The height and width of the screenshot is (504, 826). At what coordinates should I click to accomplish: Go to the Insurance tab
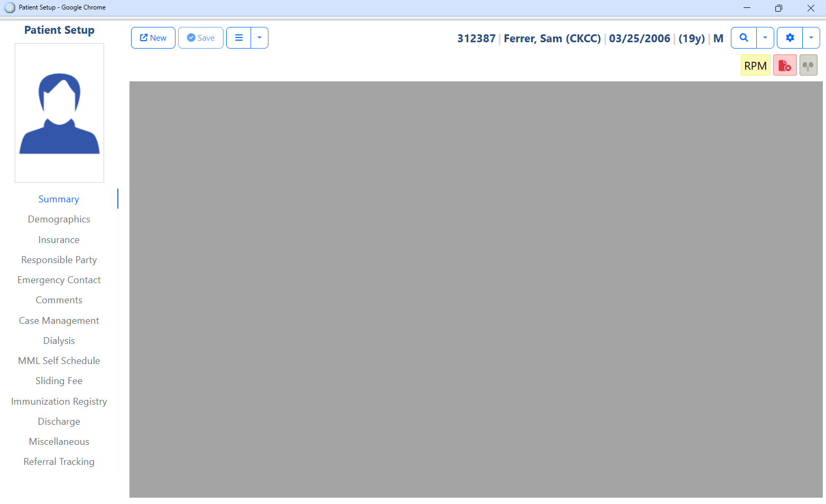59,240
